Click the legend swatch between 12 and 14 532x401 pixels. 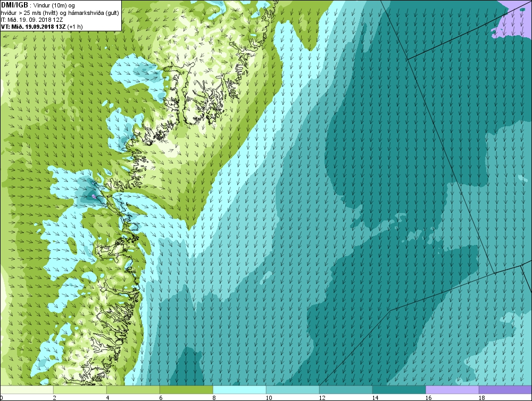[346, 389]
